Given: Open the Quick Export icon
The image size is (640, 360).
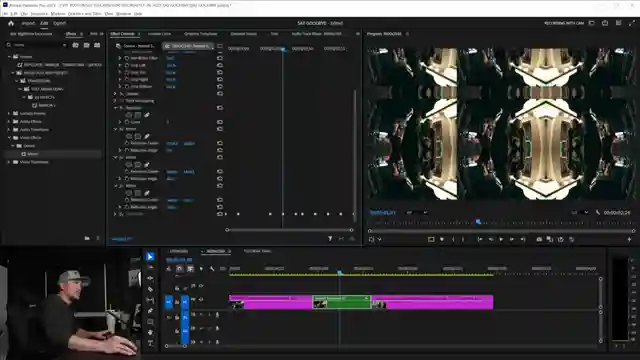Looking at the screenshot, I should coord(605,23).
